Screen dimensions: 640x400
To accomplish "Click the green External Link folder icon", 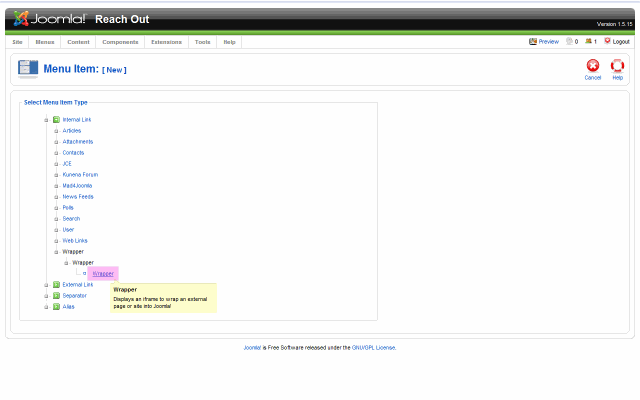I will (56, 284).
